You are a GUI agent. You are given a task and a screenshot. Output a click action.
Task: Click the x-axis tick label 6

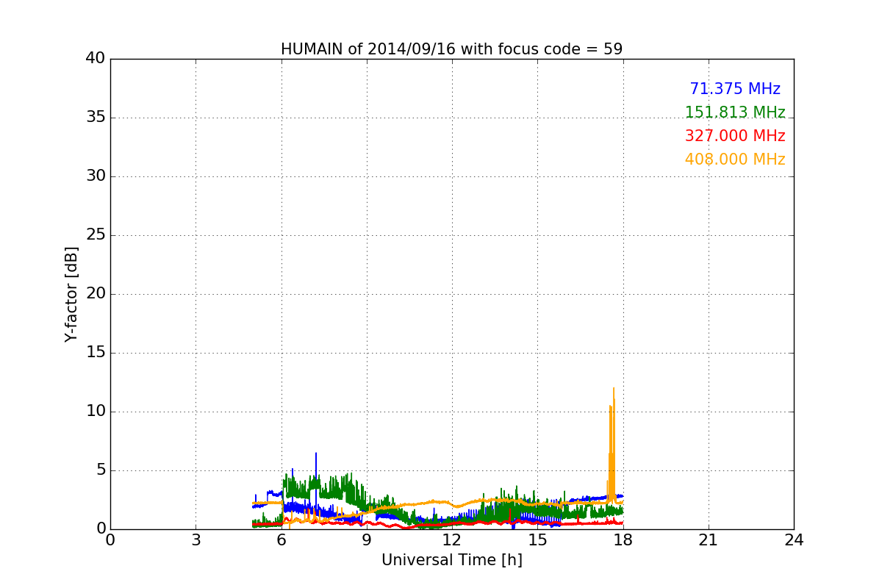click(281, 539)
